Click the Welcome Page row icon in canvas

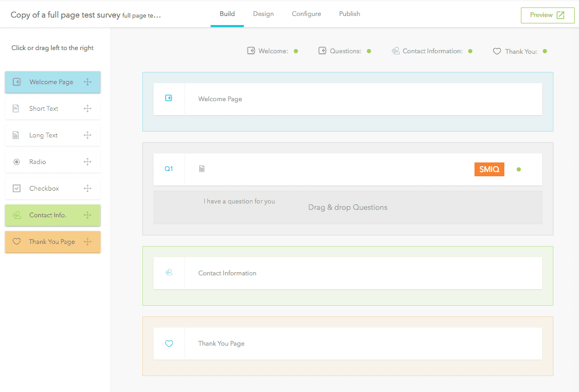(x=169, y=98)
